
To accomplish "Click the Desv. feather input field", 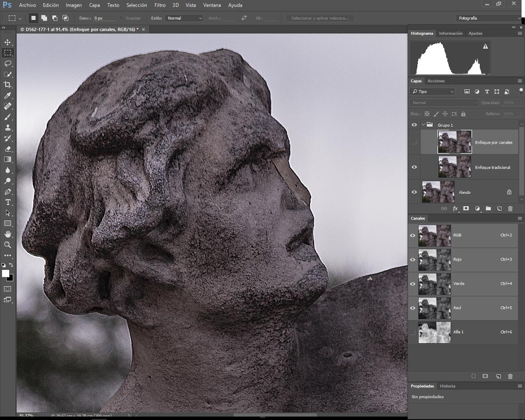I will (104, 18).
